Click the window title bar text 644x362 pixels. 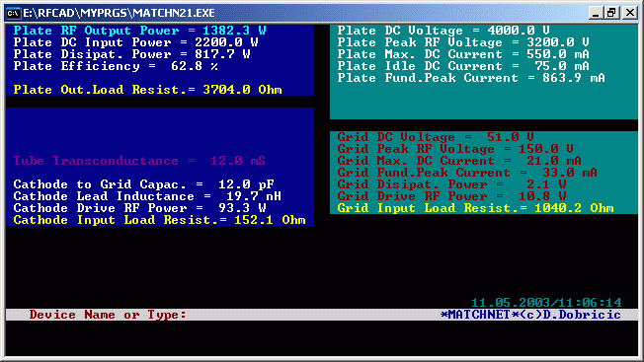pos(119,13)
